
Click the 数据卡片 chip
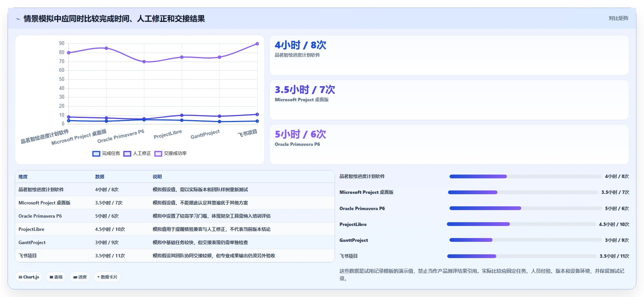(107, 277)
